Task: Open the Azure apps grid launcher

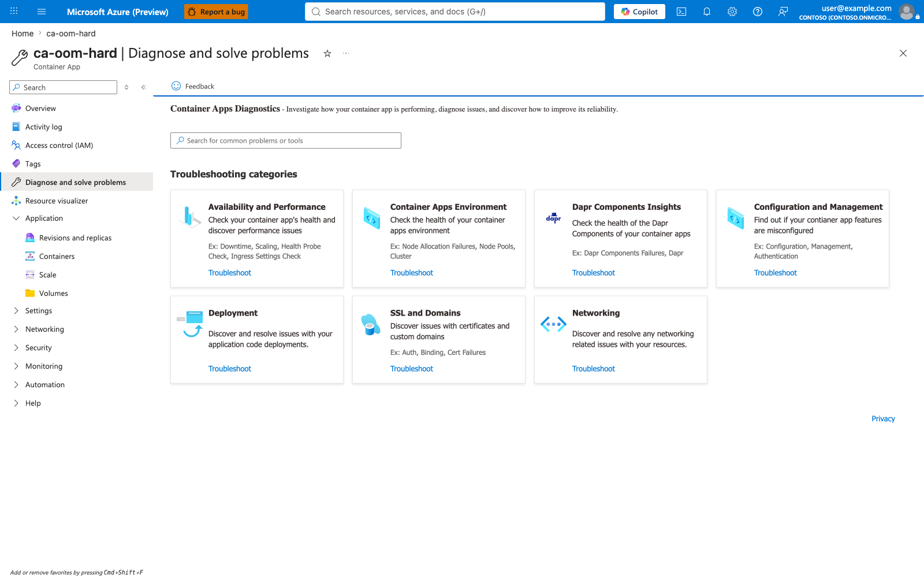Action: [14, 12]
